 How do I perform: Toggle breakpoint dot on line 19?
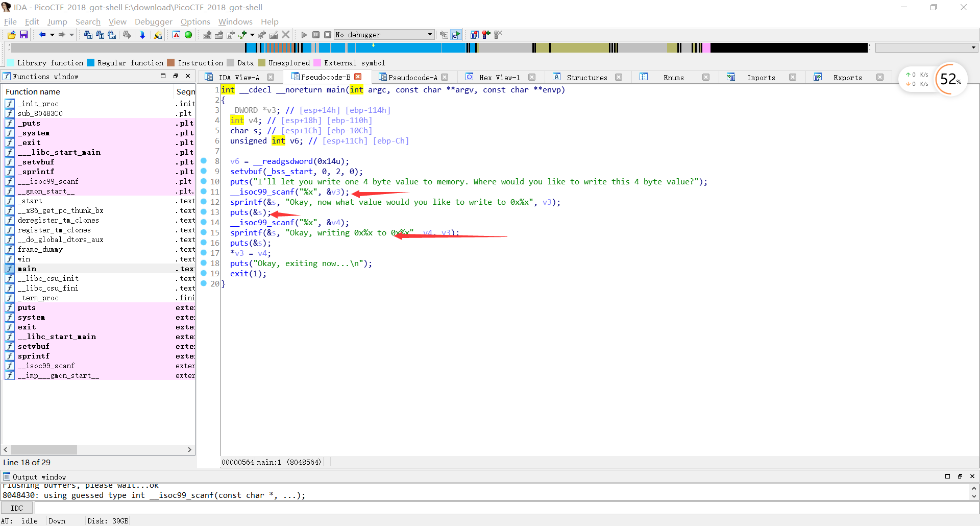click(204, 273)
